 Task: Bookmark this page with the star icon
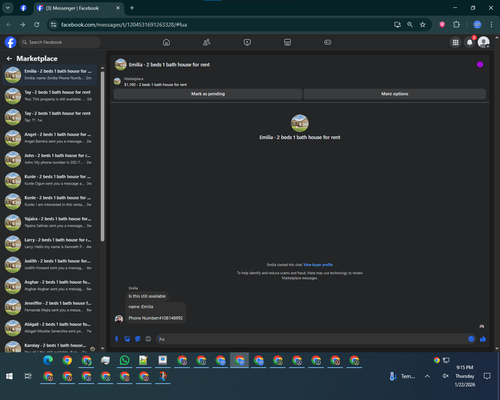coord(423,25)
